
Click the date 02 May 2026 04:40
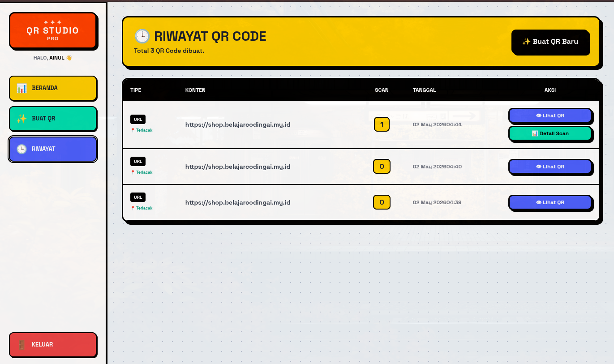pyautogui.click(x=437, y=167)
